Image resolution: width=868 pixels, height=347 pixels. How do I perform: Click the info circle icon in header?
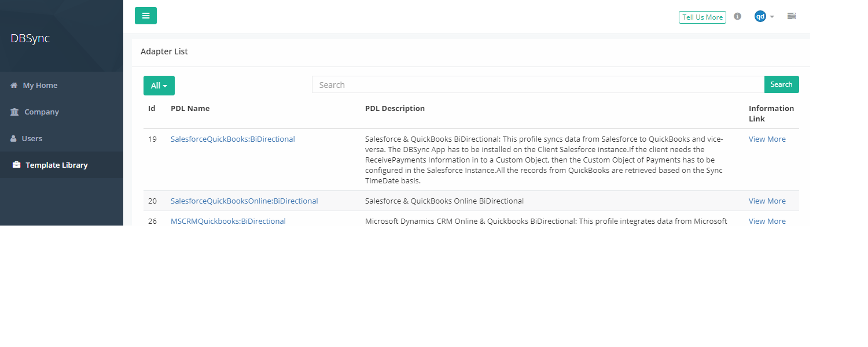[x=737, y=16]
